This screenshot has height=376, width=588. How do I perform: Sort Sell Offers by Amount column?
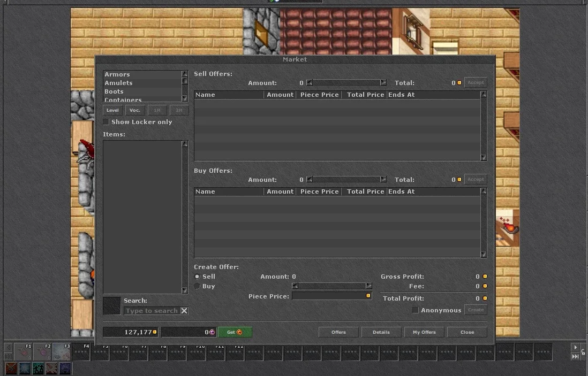tap(280, 95)
